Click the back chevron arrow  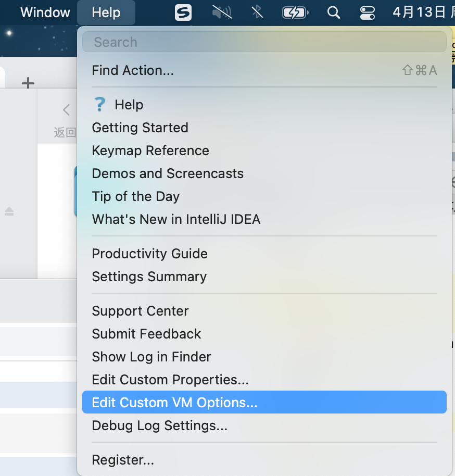[x=66, y=110]
